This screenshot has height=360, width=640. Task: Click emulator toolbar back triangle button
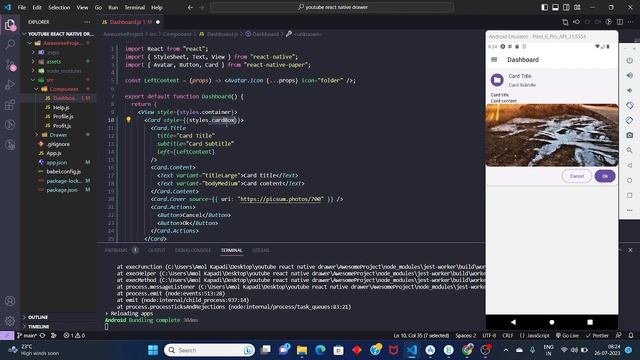click(x=629, y=165)
